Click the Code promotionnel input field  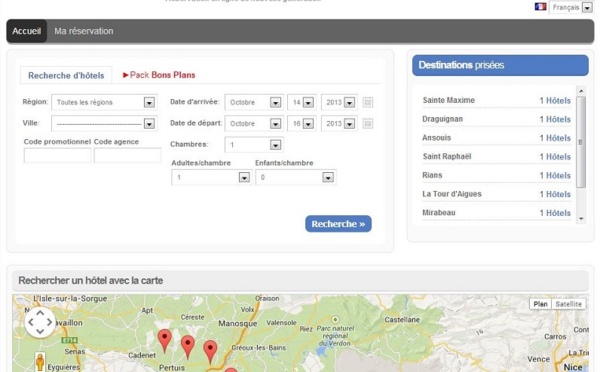tap(57, 155)
